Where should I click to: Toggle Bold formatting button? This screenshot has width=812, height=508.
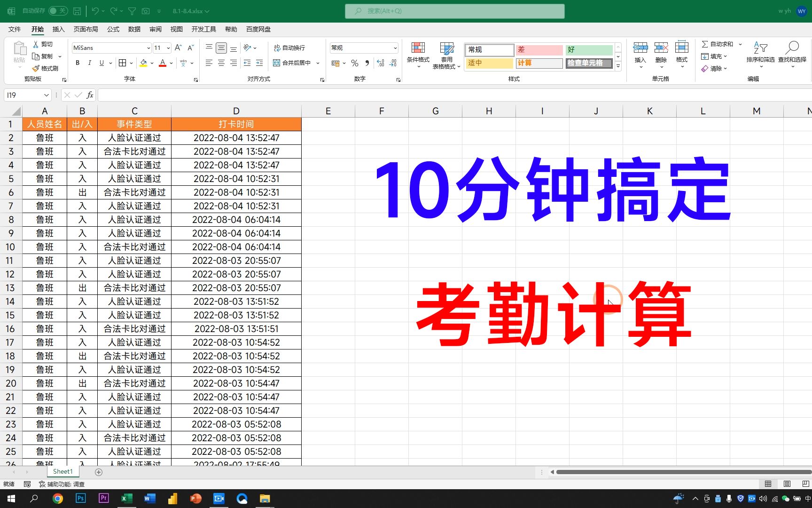pos(78,63)
